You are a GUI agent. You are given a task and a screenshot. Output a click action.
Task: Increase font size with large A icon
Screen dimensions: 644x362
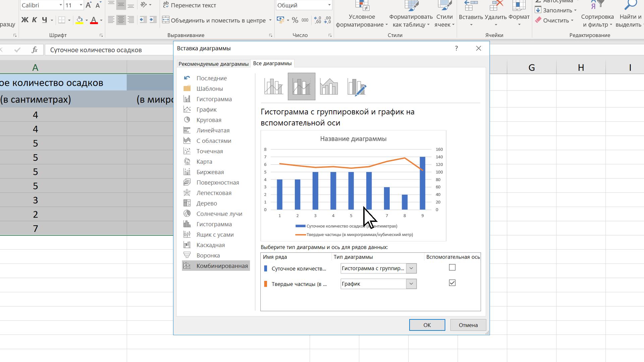pyautogui.click(x=88, y=5)
